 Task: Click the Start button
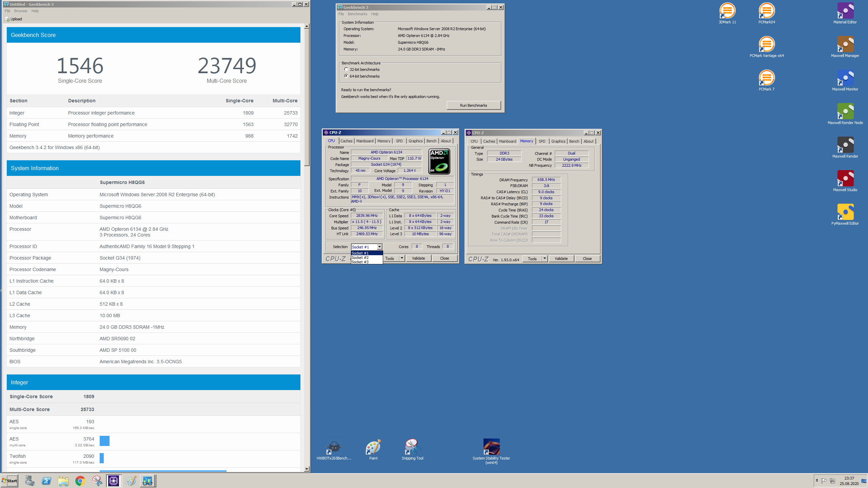coord(9,481)
